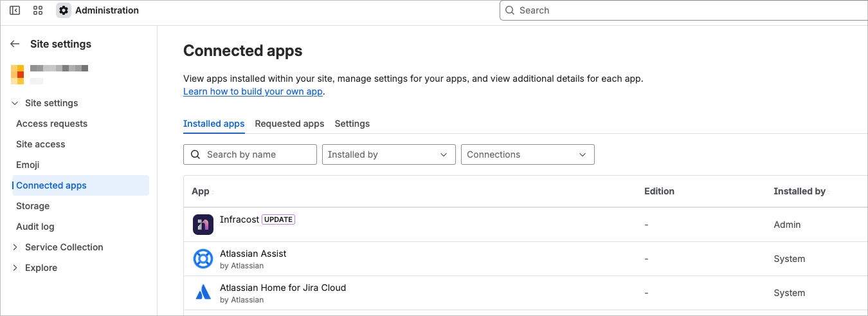The image size is (868, 316).
Task: Sort by the Installed by column
Action: coord(801,191)
